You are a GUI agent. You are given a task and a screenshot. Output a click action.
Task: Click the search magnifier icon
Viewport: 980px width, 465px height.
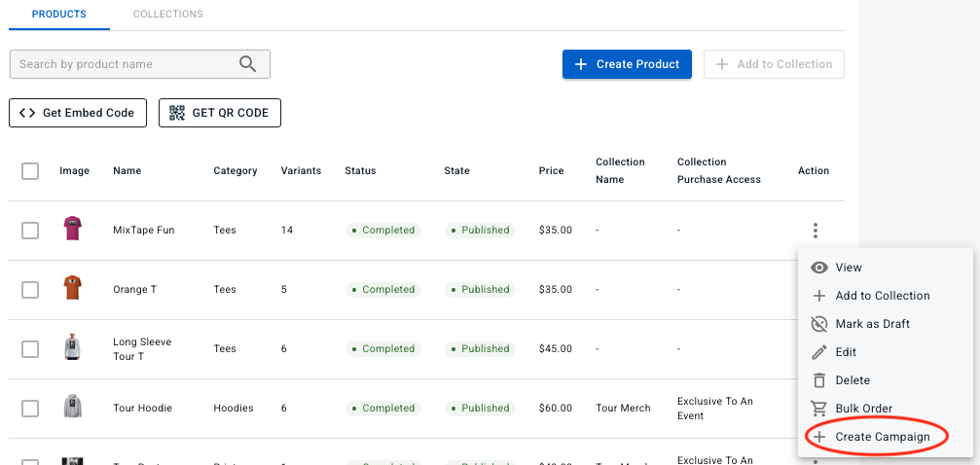pyautogui.click(x=248, y=64)
